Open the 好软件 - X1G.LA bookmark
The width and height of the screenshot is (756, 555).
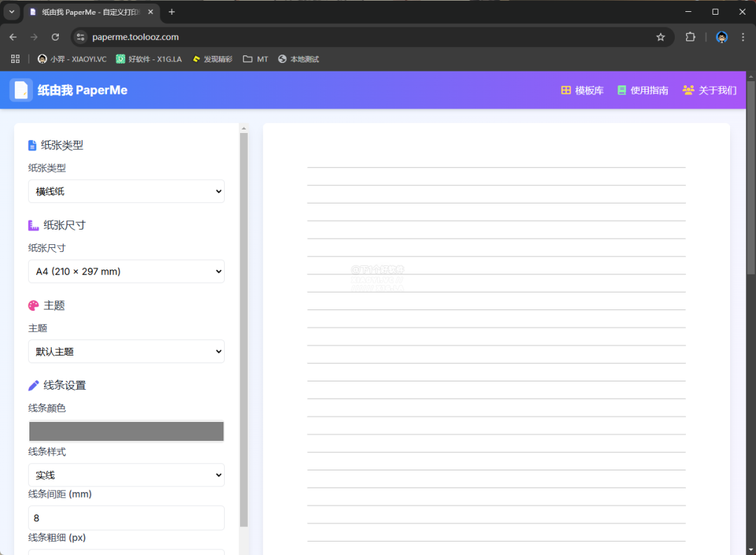click(x=149, y=59)
